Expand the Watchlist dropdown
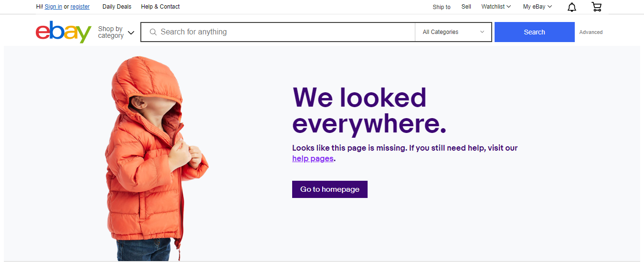Viewport: 644px width, 263px height. click(x=496, y=7)
